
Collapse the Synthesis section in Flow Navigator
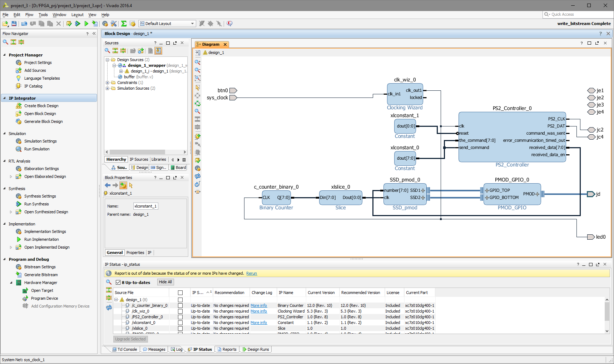point(4,189)
